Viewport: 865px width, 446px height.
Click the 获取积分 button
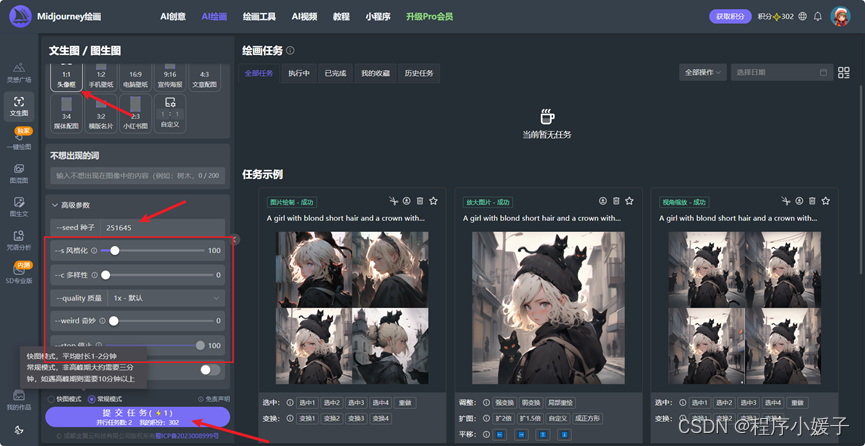point(730,17)
